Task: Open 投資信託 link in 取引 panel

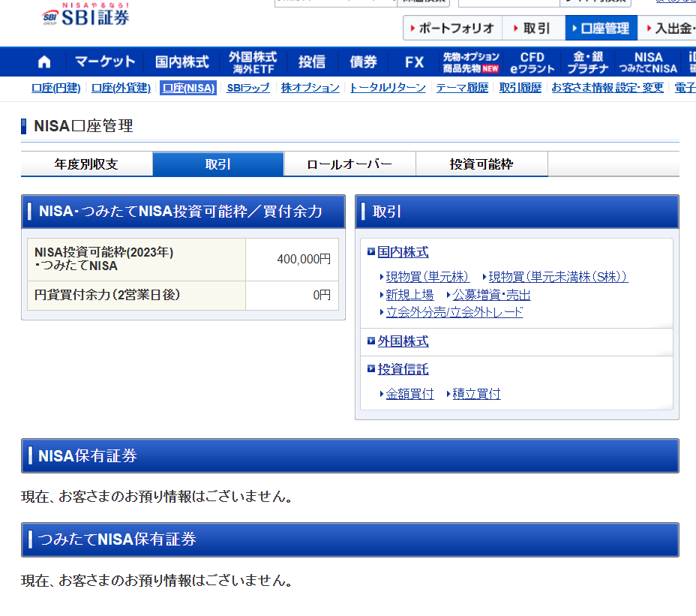Action: pyautogui.click(x=403, y=369)
